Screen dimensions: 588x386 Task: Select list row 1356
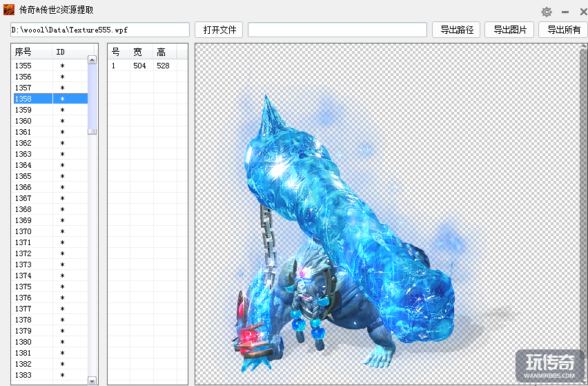coord(50,77)
